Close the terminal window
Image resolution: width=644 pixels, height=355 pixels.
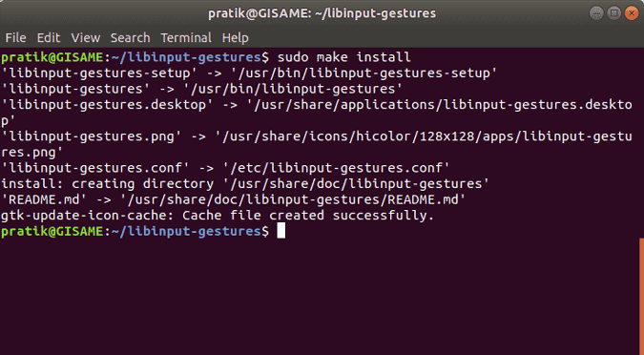click(632, 13)
